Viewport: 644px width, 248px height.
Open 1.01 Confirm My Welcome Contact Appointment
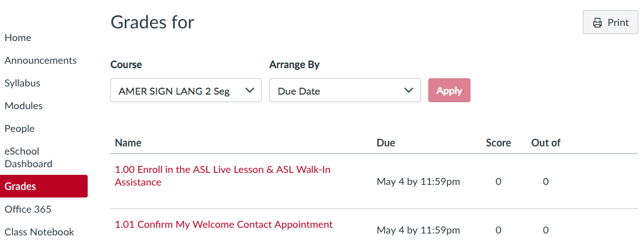tap(223, 225)
